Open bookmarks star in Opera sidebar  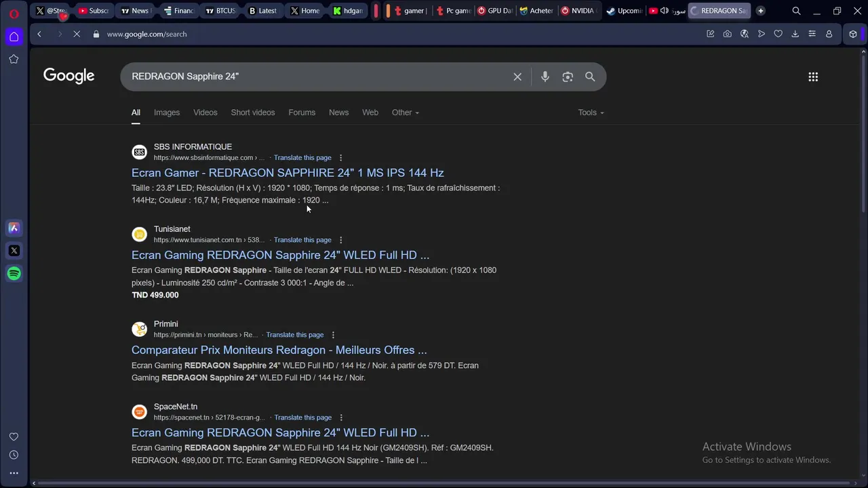click(14, 60)
